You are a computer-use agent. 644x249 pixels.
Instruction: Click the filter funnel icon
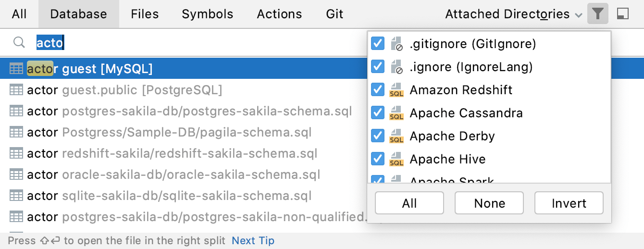[597, 14]
